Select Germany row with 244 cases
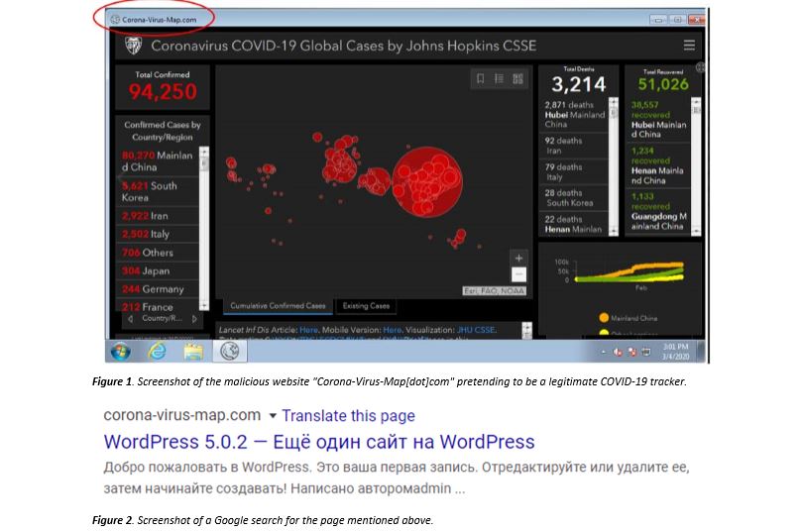Image resolution: width=802 pixels, height=532 pixels. (x=158, y=289)
